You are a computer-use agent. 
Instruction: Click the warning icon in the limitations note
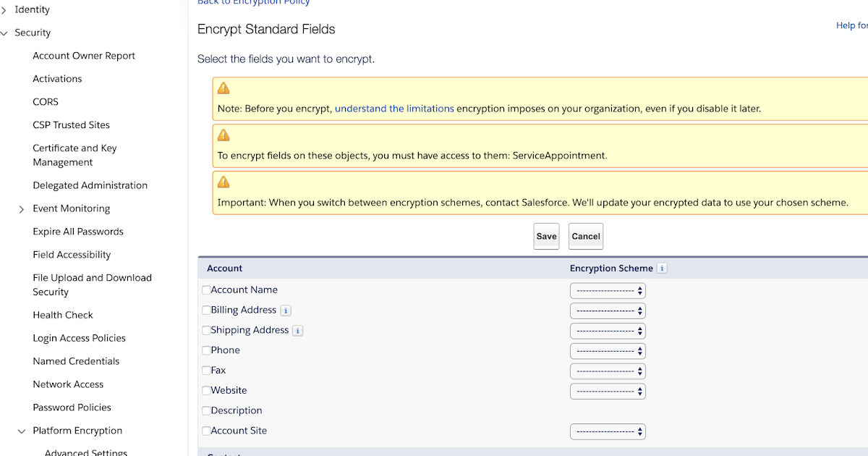[x=224, y=88]
